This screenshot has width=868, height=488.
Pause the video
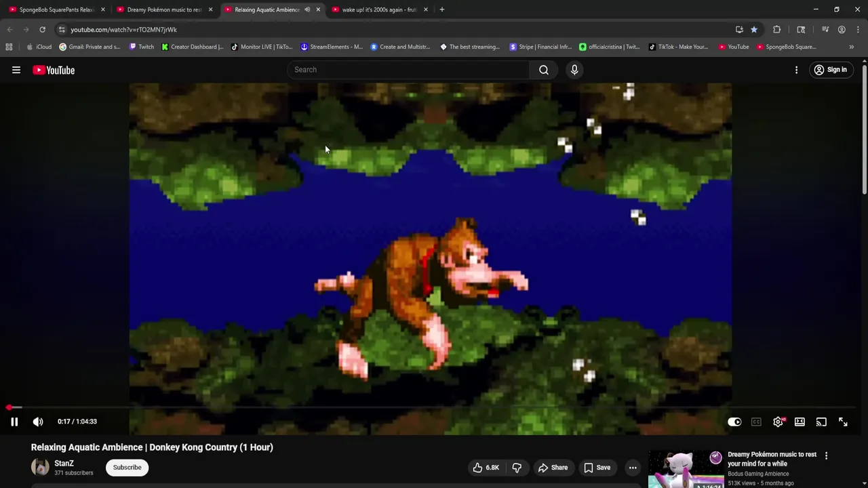pos(14,422)
